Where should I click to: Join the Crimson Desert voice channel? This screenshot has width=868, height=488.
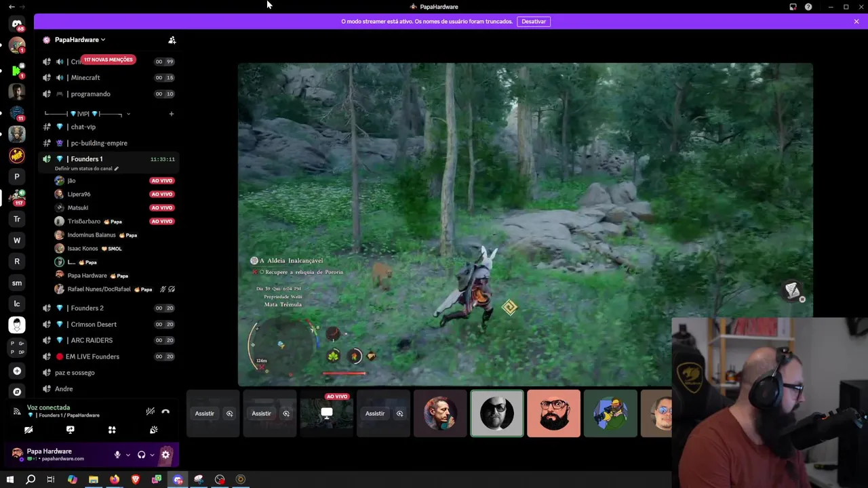[x=108, y=325]
